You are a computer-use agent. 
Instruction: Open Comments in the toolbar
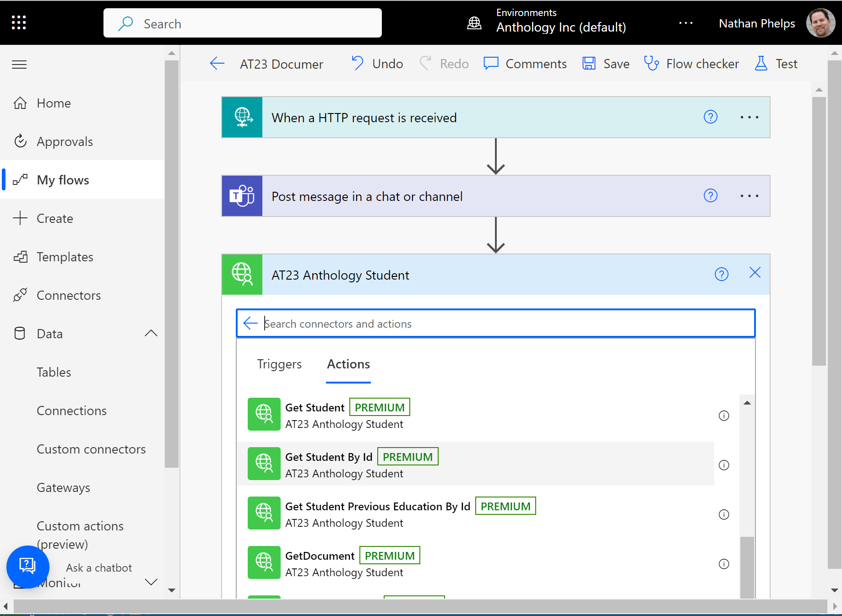[x=525, y=64]
